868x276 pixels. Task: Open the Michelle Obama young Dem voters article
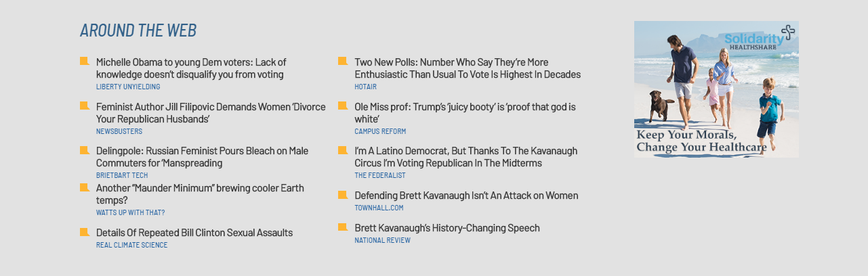click(190, 68)
